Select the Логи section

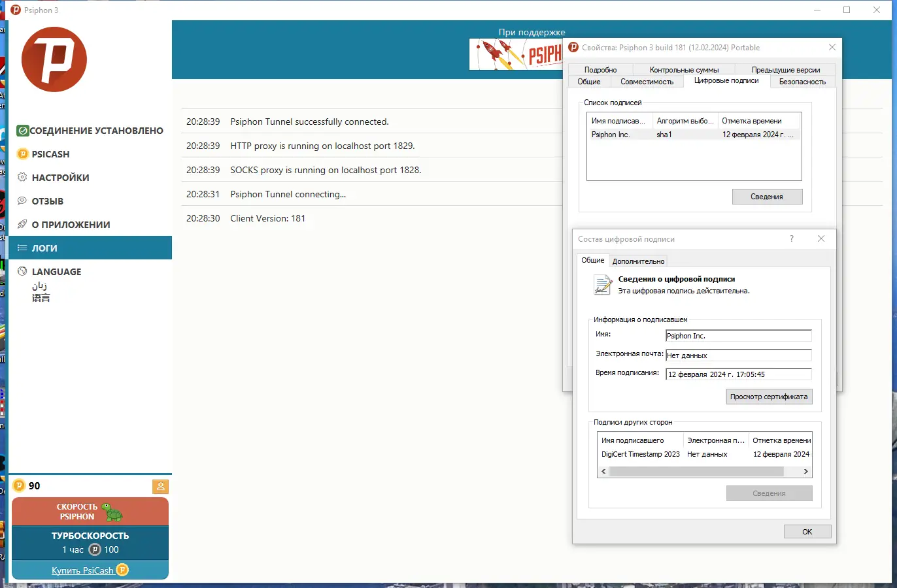coord(90,248)
